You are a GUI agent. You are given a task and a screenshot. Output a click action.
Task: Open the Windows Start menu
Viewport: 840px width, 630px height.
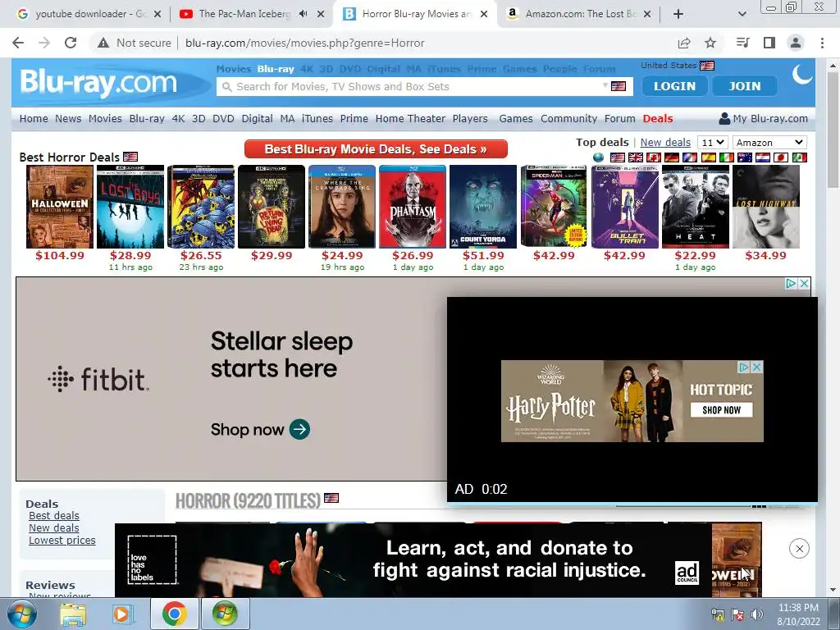[x=22, y=614]
